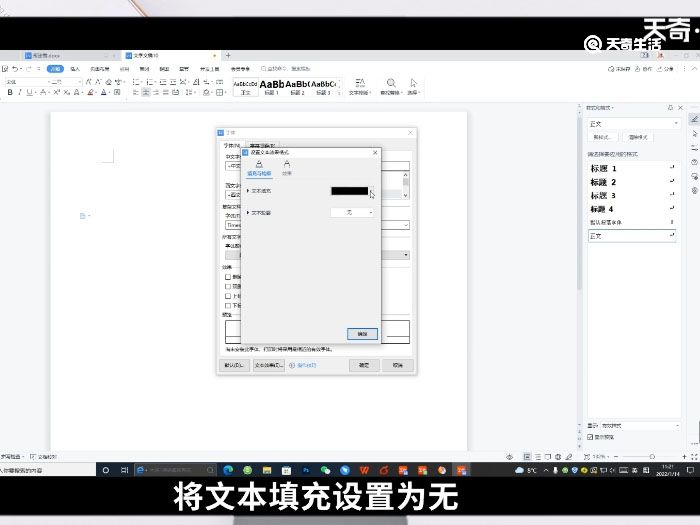Switch to the 文字文稿10 document tab
The width and height of the screenshot is (700, 525).
tap(170, 56)
